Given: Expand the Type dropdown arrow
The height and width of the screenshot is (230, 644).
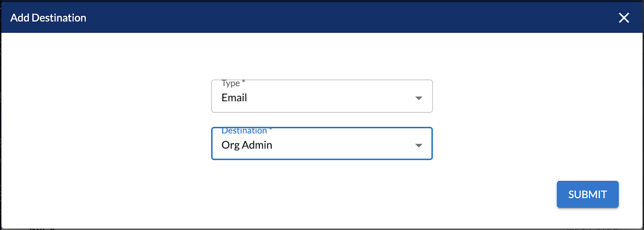Looking at the screenshot, I should tap(419, 98).
